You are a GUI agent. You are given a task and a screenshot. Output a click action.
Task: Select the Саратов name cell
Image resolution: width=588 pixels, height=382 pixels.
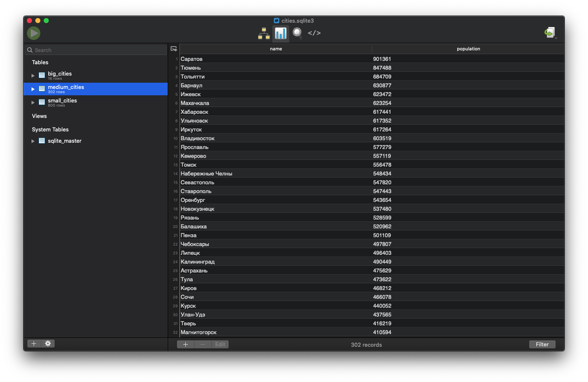(276, 59)
